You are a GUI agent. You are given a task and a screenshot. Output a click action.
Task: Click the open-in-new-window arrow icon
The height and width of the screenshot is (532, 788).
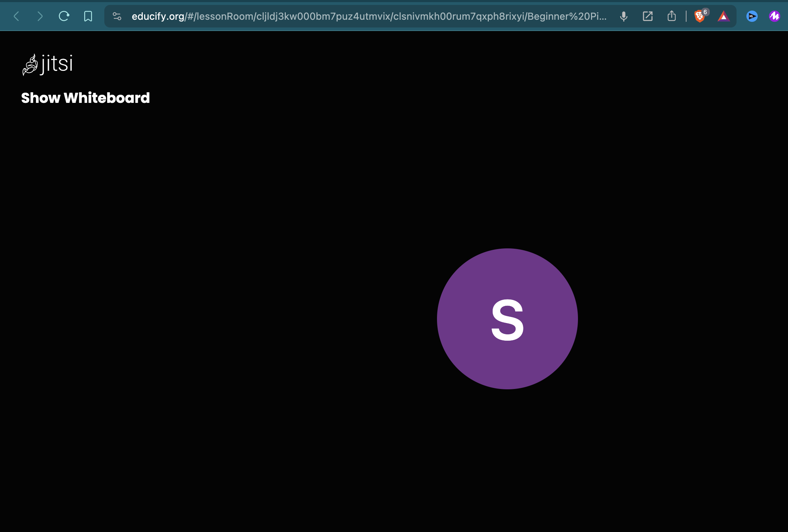click(647, 16)
